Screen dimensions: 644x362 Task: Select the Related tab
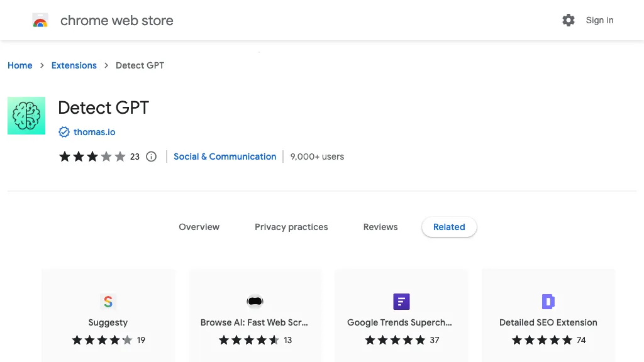pyautogui.click(x=449, y=227)
